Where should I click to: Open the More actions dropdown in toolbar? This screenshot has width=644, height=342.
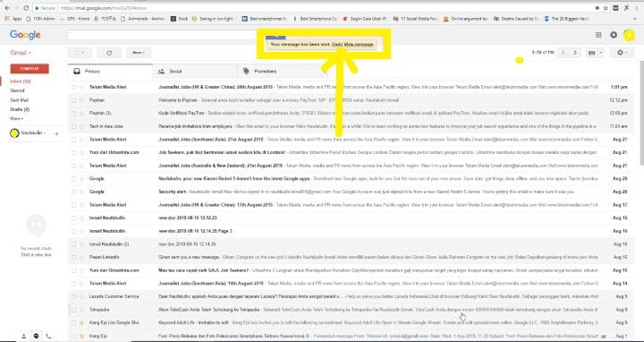coord(139,53)
